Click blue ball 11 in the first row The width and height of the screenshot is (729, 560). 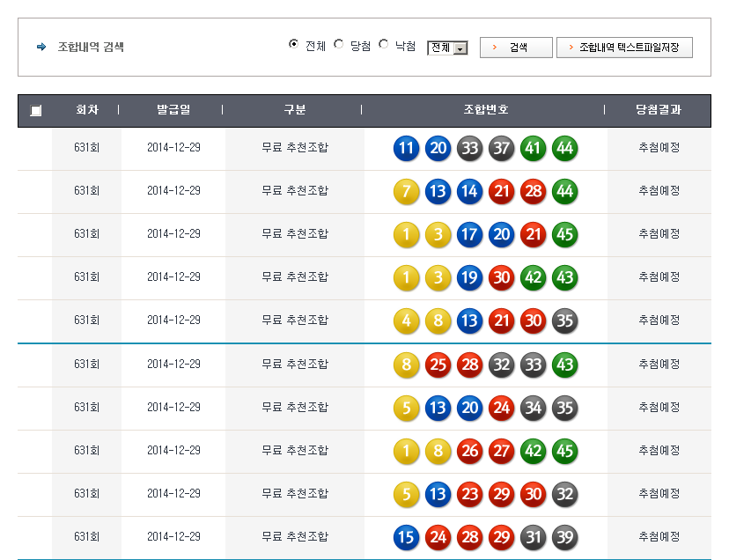pyautogui.click(x=406, y=148)
